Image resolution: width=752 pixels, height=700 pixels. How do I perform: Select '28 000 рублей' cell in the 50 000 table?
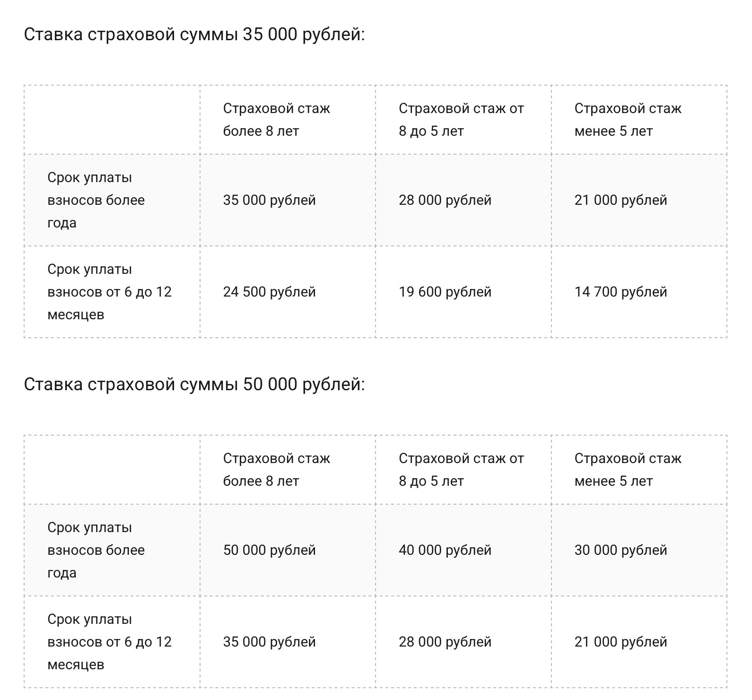pyautogui.click(x=445, y=642)
